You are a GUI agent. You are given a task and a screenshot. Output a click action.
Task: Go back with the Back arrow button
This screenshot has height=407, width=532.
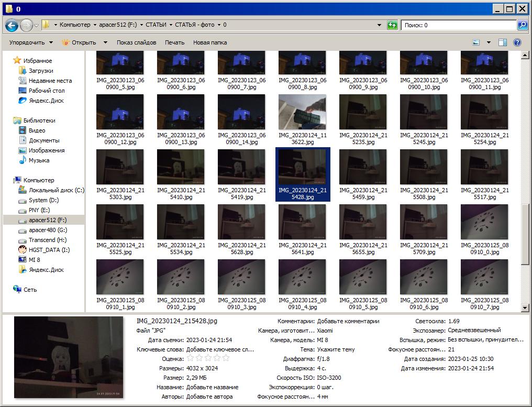pos(12,25)
